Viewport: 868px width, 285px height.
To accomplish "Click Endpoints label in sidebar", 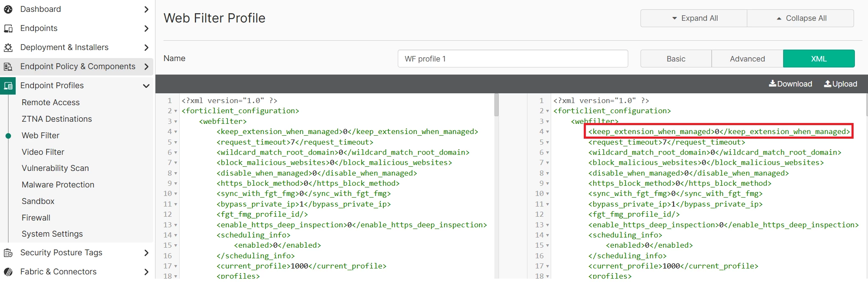I will [x=39, y=28].
